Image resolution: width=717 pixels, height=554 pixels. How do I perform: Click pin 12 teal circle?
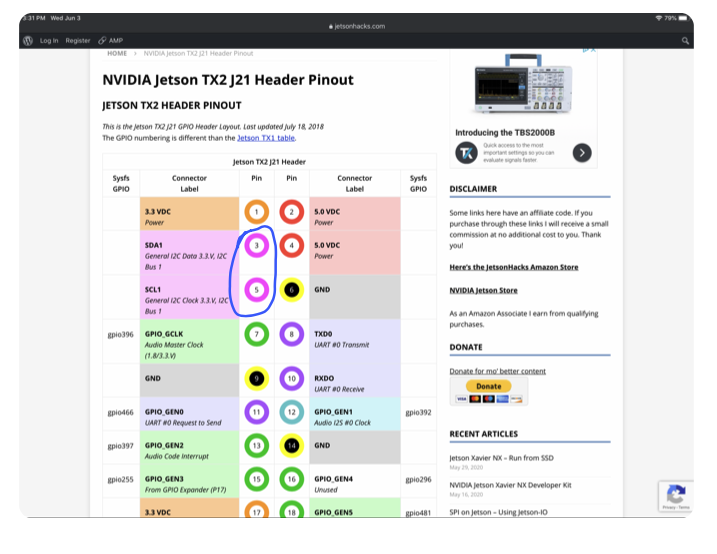pos(292,412)
